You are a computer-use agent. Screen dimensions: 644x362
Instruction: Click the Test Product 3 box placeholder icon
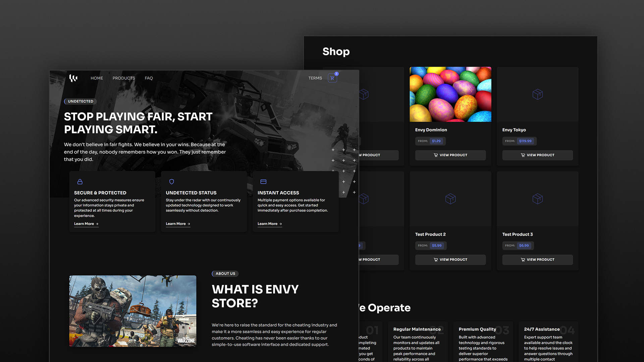[538, 199]
